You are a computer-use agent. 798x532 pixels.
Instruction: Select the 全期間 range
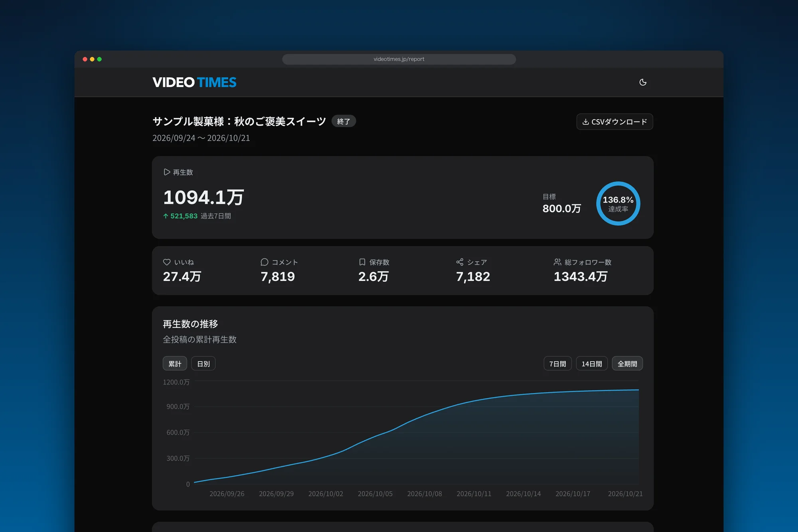click(627, 363)
